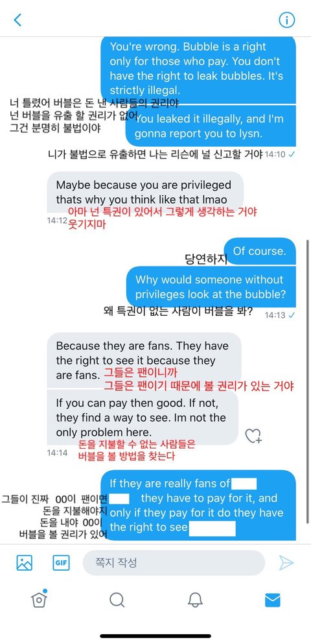
Task: Tap "Why would someone without privileges" bubble
Action: [211, 287]
